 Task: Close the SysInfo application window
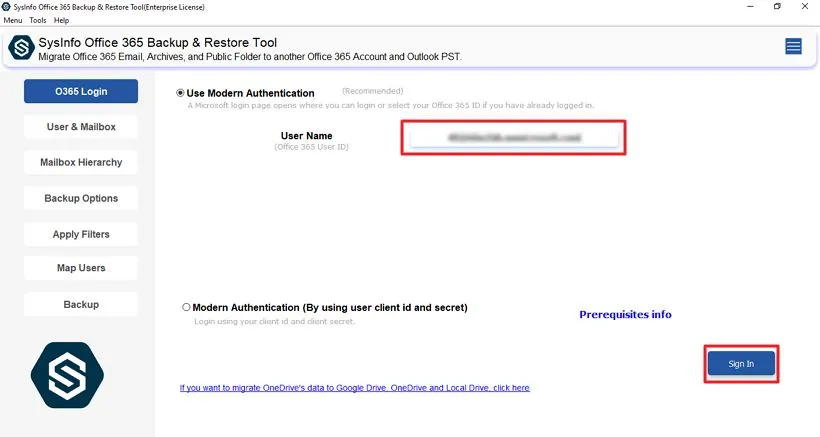coord(805,7)
